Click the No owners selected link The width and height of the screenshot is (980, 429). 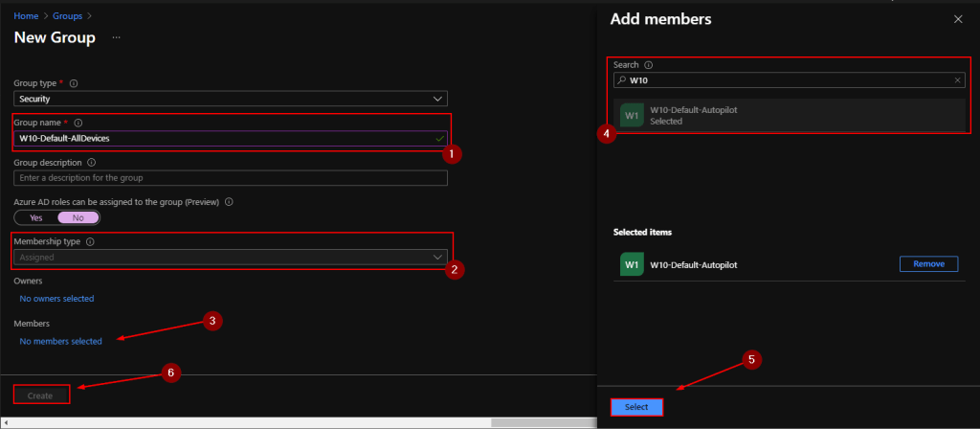(54, 299)
